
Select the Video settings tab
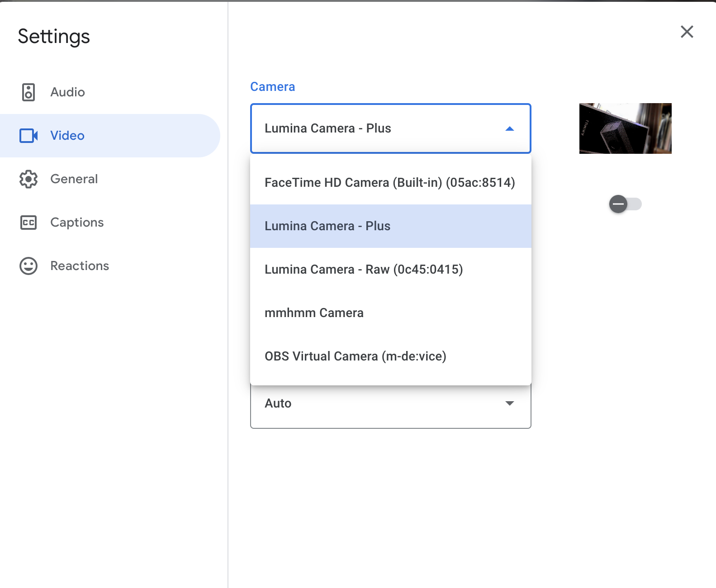tap(110, 136)
